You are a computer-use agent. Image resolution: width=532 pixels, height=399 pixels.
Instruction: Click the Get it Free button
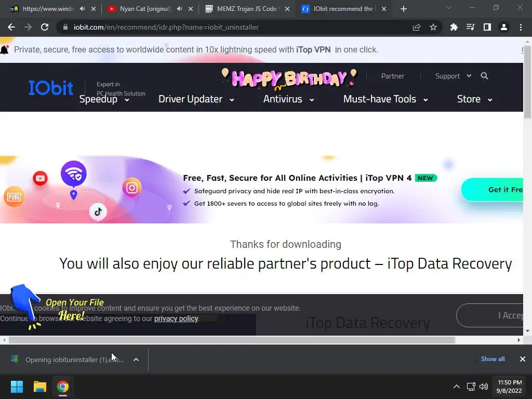[493, 190]
